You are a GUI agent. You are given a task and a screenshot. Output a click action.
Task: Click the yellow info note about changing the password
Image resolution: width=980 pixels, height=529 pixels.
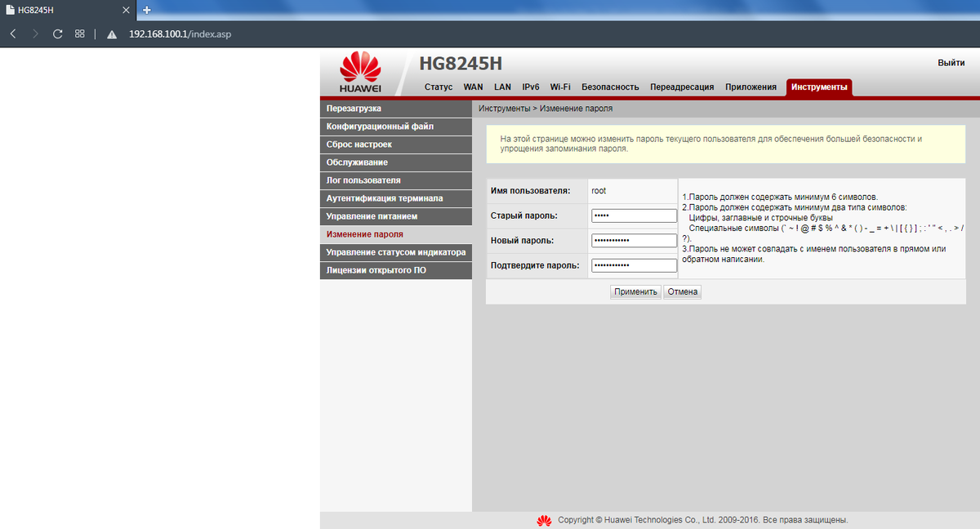click(725, 144)
